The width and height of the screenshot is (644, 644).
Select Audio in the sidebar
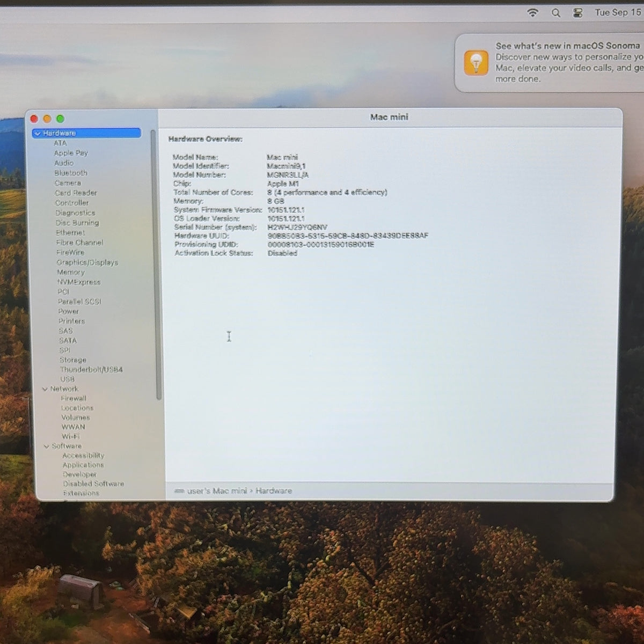64,163
